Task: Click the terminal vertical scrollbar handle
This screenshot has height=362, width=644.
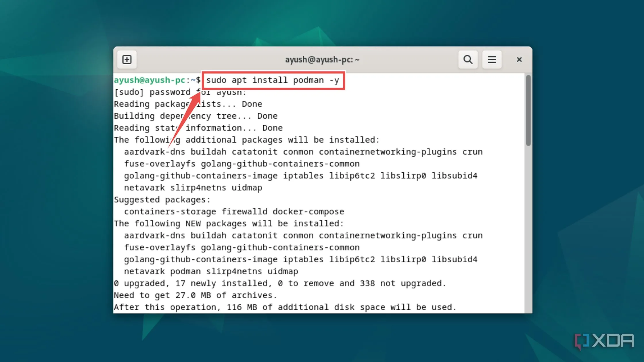Action: 528,110
